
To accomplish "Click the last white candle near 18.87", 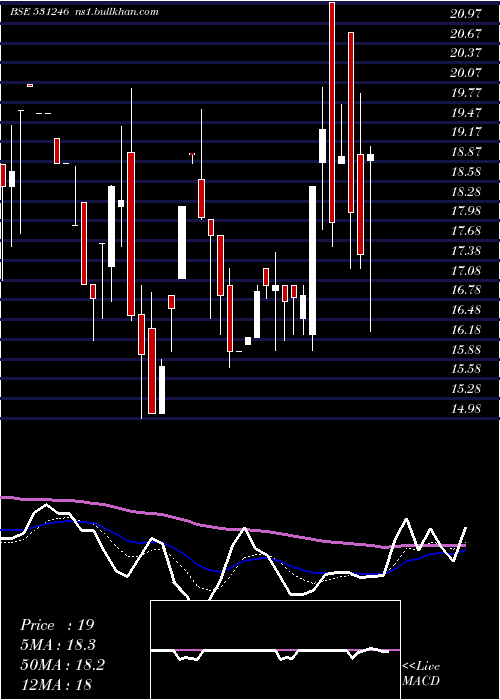I will click(371, 157).
